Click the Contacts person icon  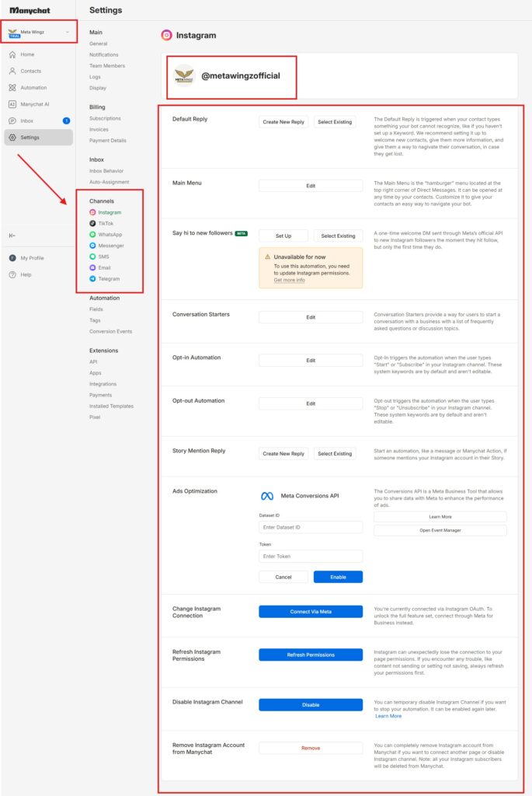click(x=12, y=71)
